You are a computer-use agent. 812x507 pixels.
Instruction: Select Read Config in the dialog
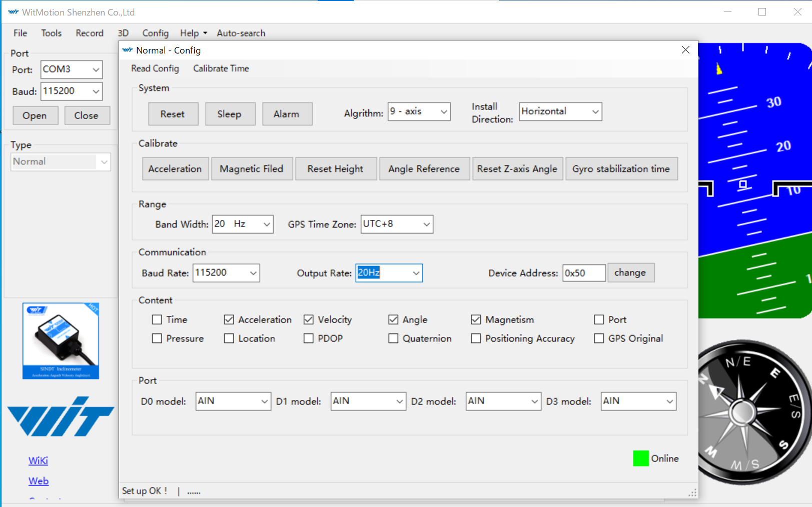pos(155,68)
